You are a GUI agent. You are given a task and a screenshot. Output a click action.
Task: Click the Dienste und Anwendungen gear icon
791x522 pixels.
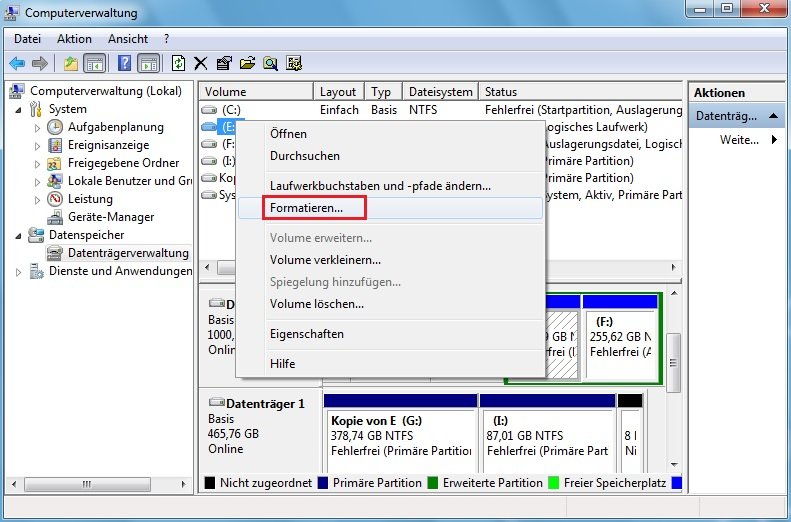[36, 271]
